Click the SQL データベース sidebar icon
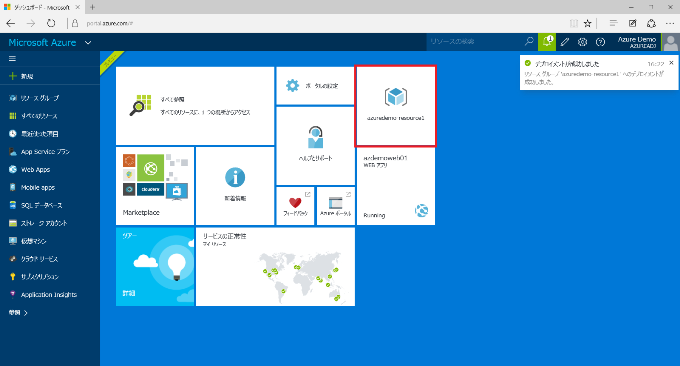The width and height of the screenshot is (680, 366). [13, 205]
